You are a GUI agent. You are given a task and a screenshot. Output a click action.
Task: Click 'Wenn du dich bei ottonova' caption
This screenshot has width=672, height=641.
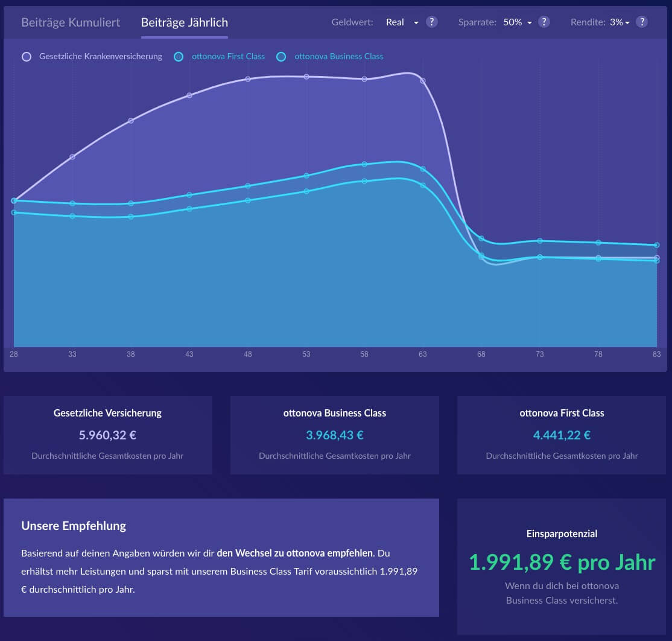(562, 585)
